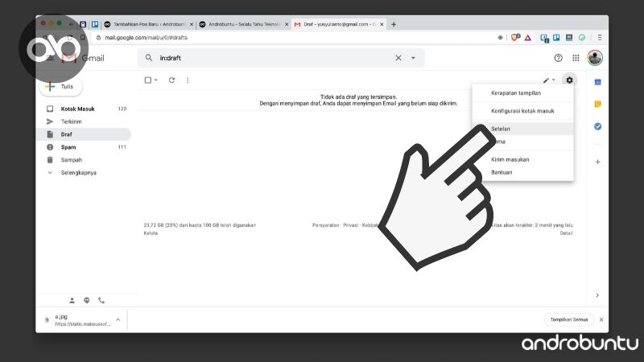Click the Privasi footer link
644x362 pixels.
coord(350,225)
